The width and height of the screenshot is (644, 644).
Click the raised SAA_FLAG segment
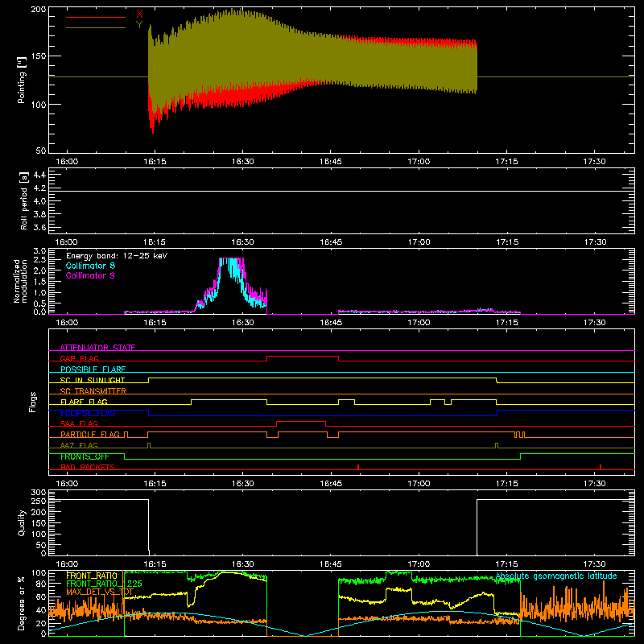[301, 422]
